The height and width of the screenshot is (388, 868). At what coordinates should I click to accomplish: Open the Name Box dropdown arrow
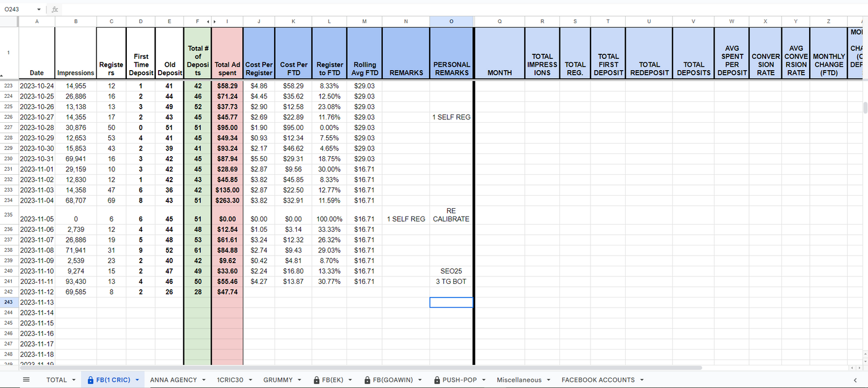point(39,10)
